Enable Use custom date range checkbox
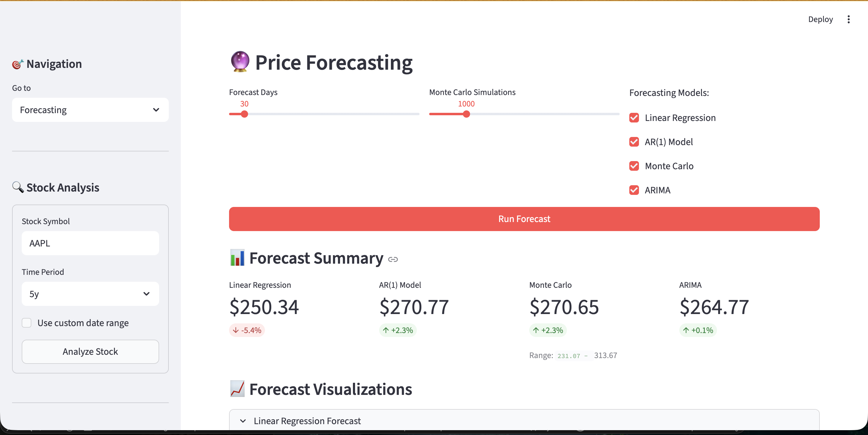Image resolution: width=868 pixels, height=435 pixels. 27,323
